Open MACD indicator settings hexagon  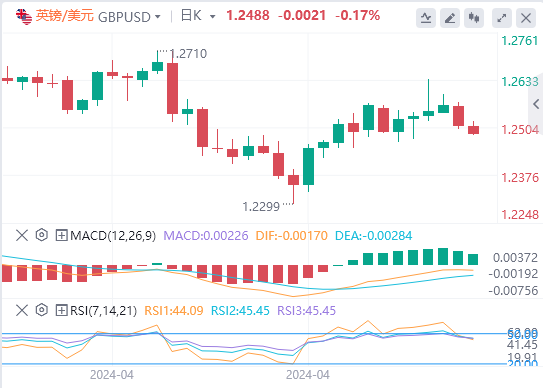(x=42, y=235)
